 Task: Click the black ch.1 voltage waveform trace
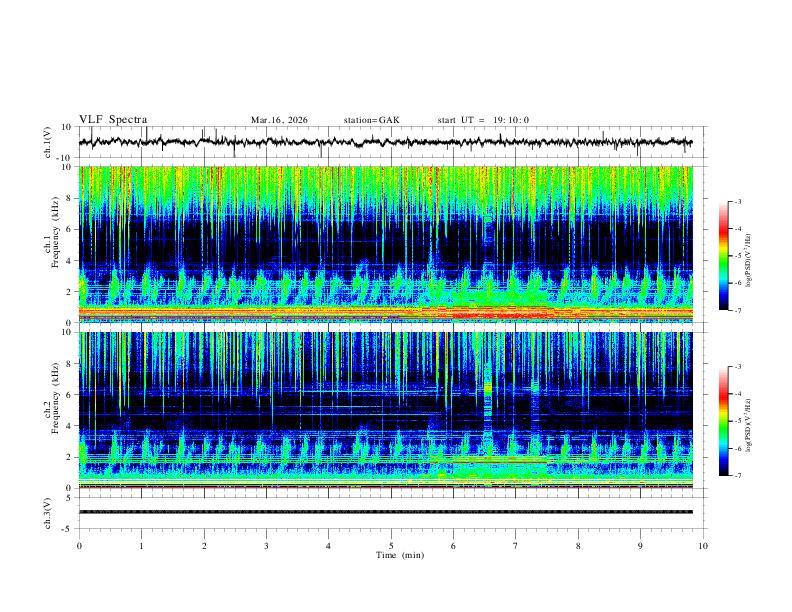[385, 142]
